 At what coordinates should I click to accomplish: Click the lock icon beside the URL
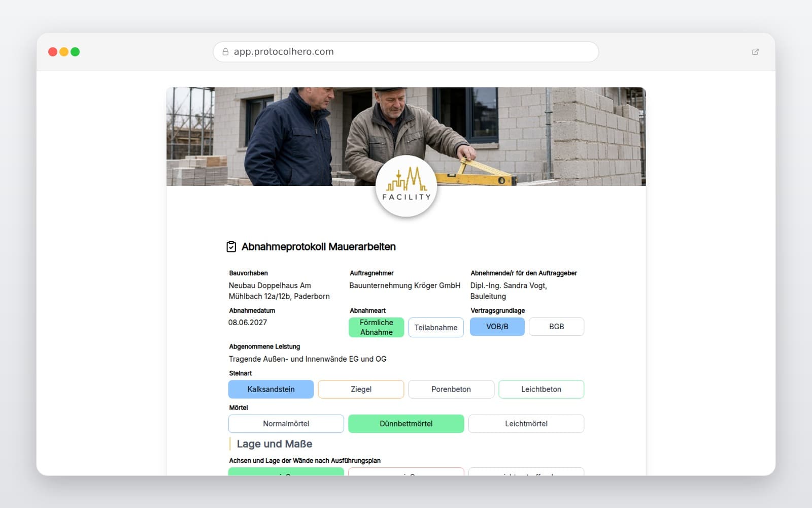click(225, 52)
